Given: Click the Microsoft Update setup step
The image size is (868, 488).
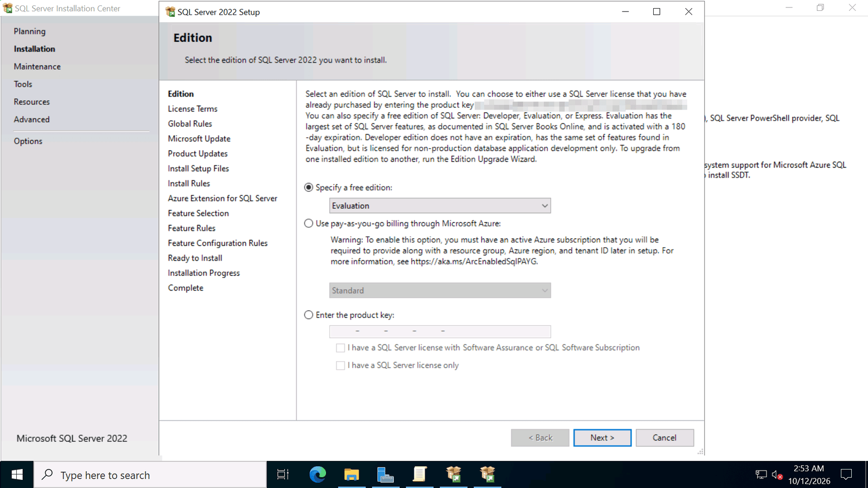Looking at the screenshot, I should (x=199, y=139).
